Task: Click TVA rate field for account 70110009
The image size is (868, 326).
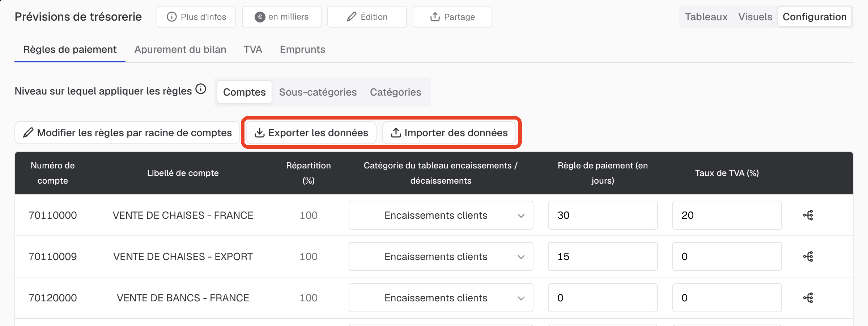Action: 727,256
